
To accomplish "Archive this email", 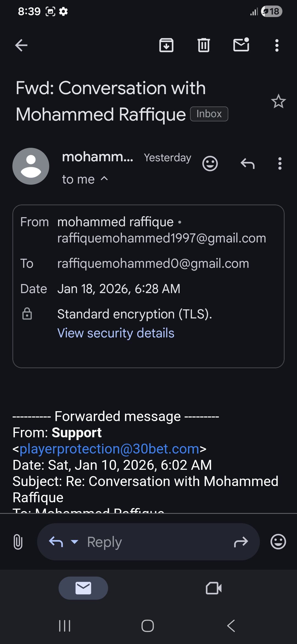I will pos(166,45).
